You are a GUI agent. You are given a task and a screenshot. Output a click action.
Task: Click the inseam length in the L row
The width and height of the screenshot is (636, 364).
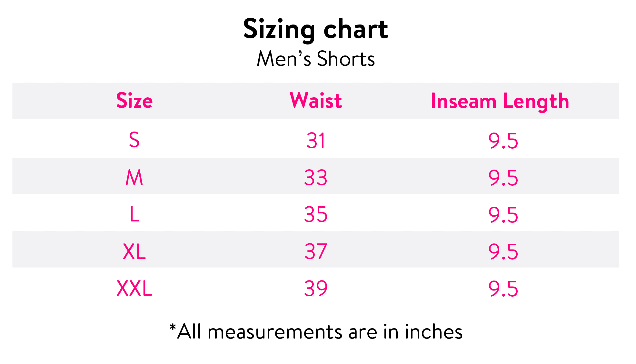tap(503, 215)
